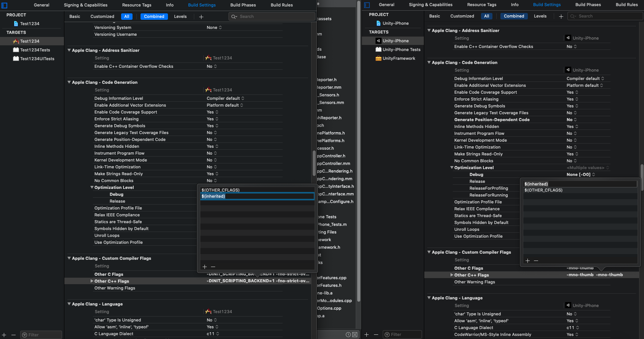Open C Language Dialect c11 dropdown, right window

(573, 328)
